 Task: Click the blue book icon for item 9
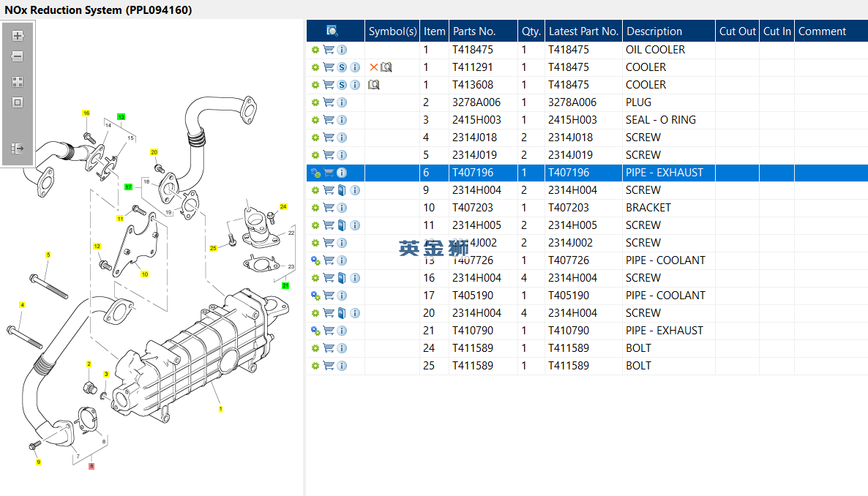click(342, 190)
